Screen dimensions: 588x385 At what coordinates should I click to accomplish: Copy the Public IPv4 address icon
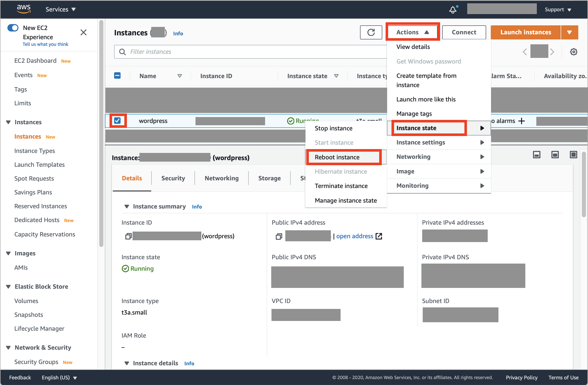click(279, 236)
